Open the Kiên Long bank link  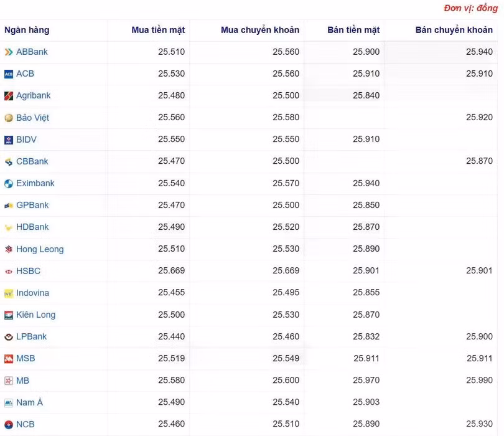pos(35,315)
